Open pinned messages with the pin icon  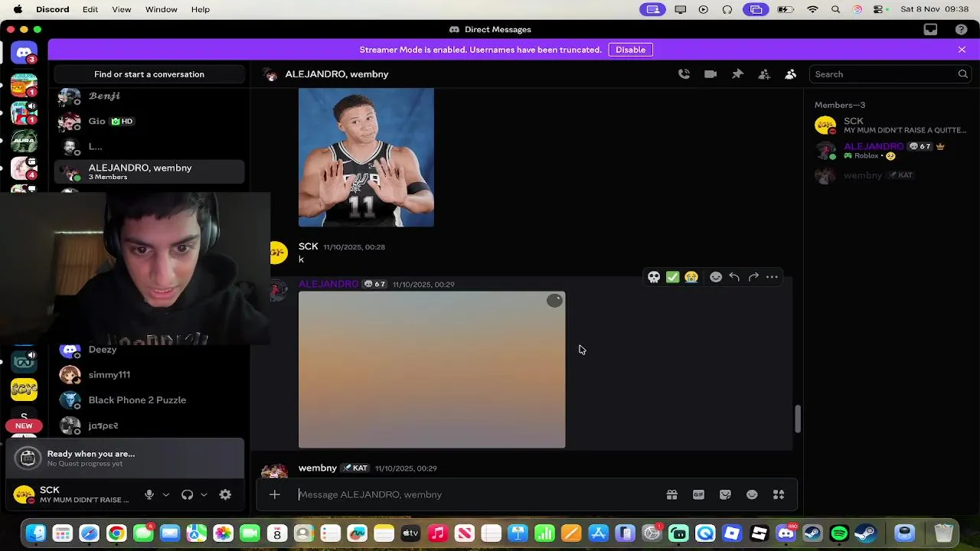[x=737, y=74]
